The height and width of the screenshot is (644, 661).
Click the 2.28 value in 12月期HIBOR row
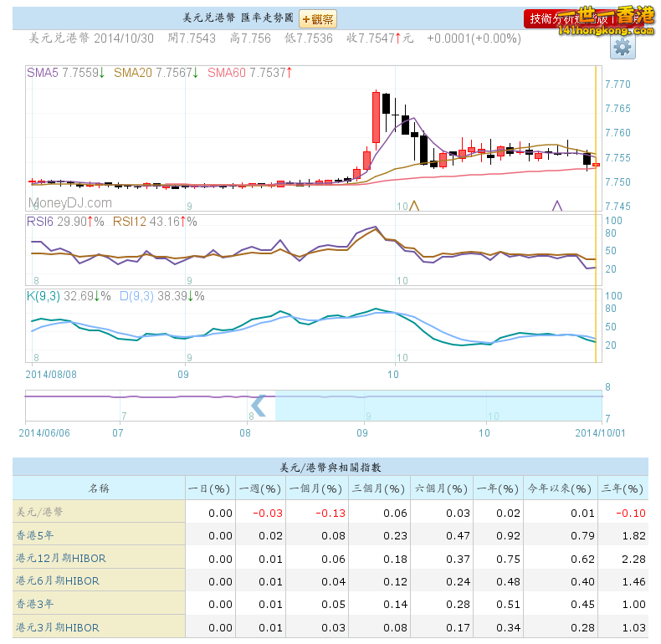coord(633,559)
